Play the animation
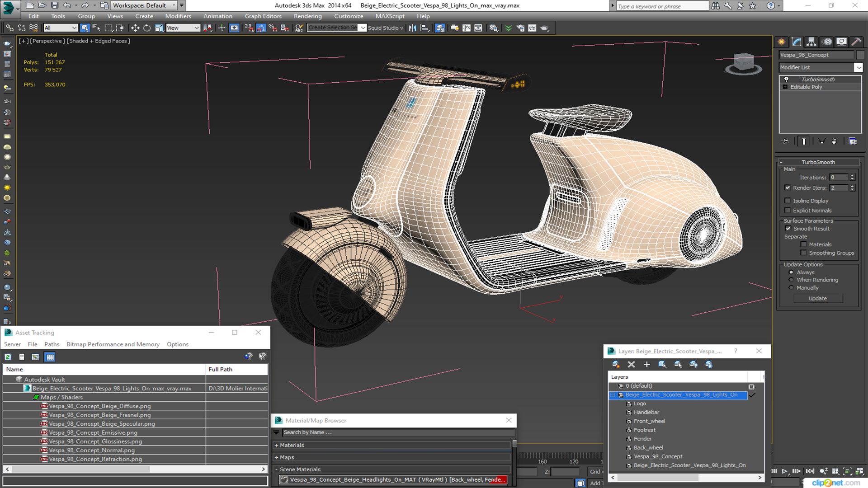This screenshot has height=488, width=868. coord(785,471)
